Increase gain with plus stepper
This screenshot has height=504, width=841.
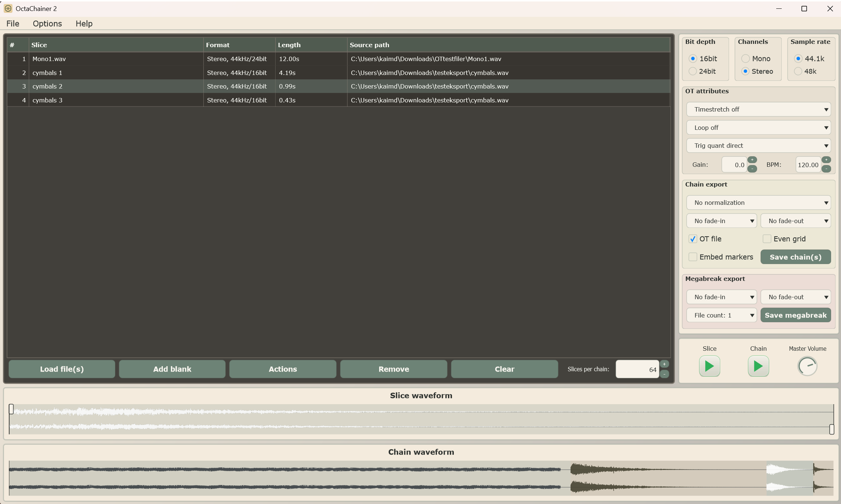click(752, 160)
